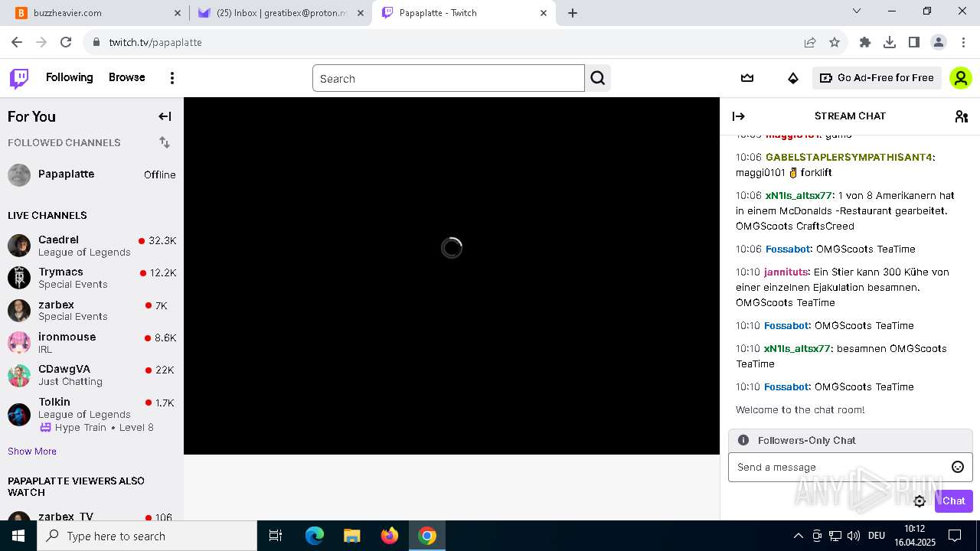
Task: Open File Explorer from taskbar
Action: (352, 536)
